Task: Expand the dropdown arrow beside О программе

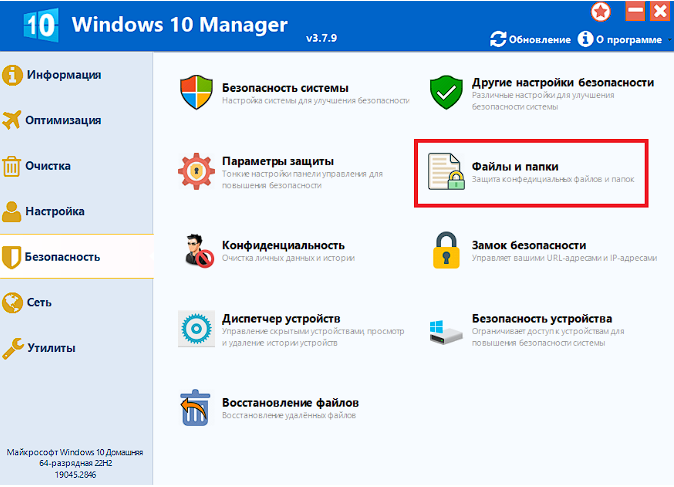Action: click(x=669, y=40)
